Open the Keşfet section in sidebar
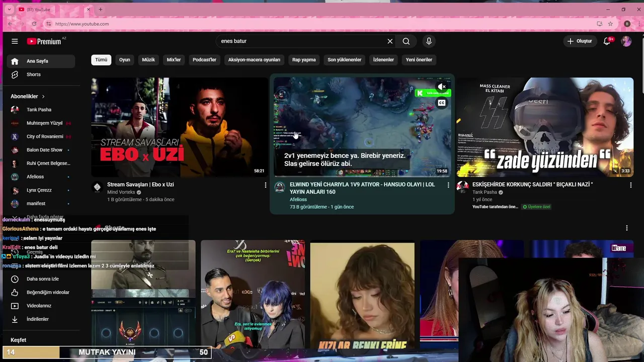Image resolution: width=644 pixels, height=362 pixels. click(19, 340)
